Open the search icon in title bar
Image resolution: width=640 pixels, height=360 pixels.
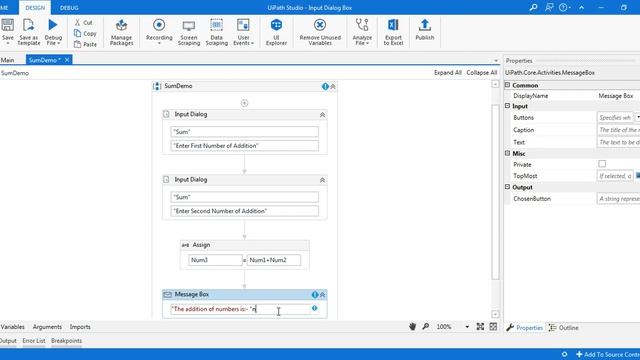point(533,7)
